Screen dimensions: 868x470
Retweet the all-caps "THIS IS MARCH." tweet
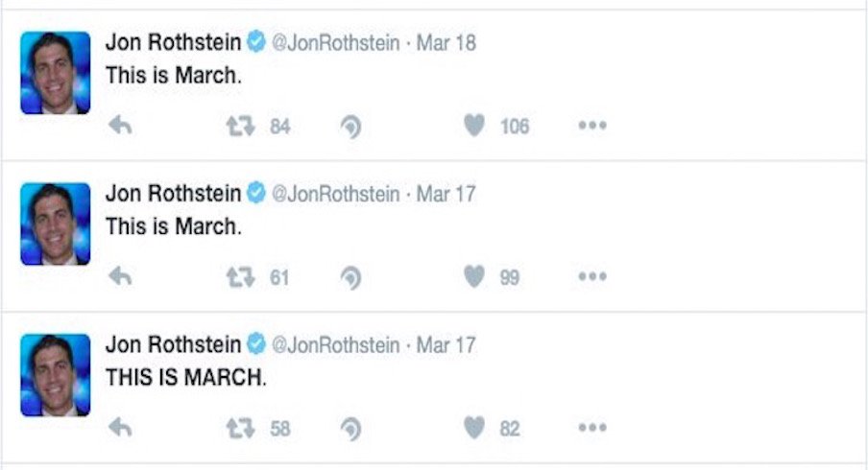click(x=240, y=428)
